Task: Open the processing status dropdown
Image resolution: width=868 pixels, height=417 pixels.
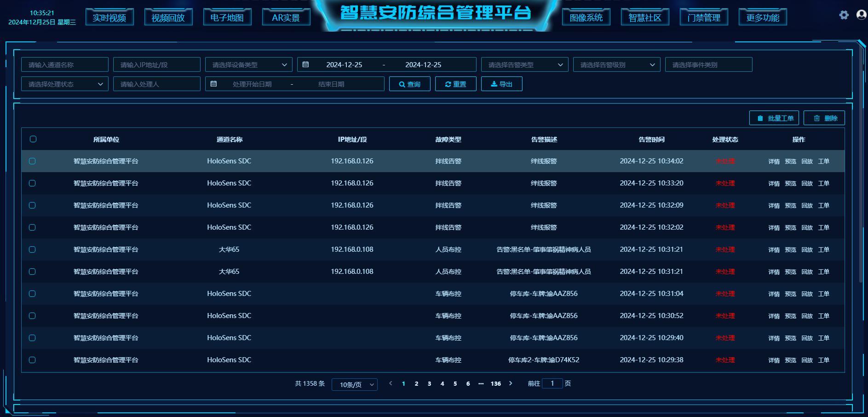Action: 65,84
